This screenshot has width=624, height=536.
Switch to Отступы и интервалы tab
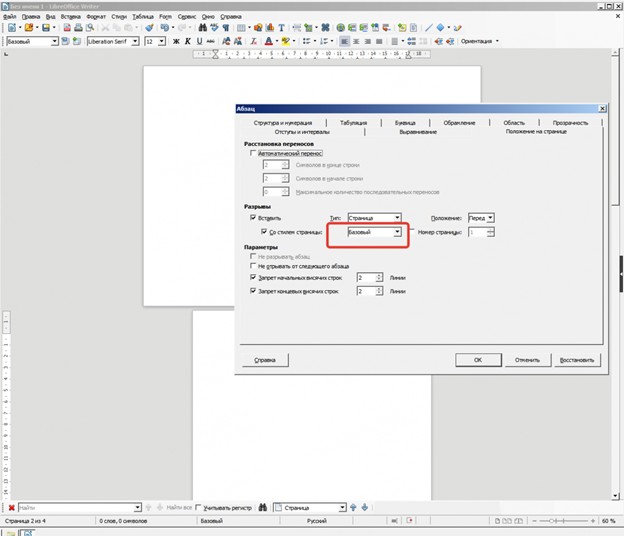pos(302,132)
